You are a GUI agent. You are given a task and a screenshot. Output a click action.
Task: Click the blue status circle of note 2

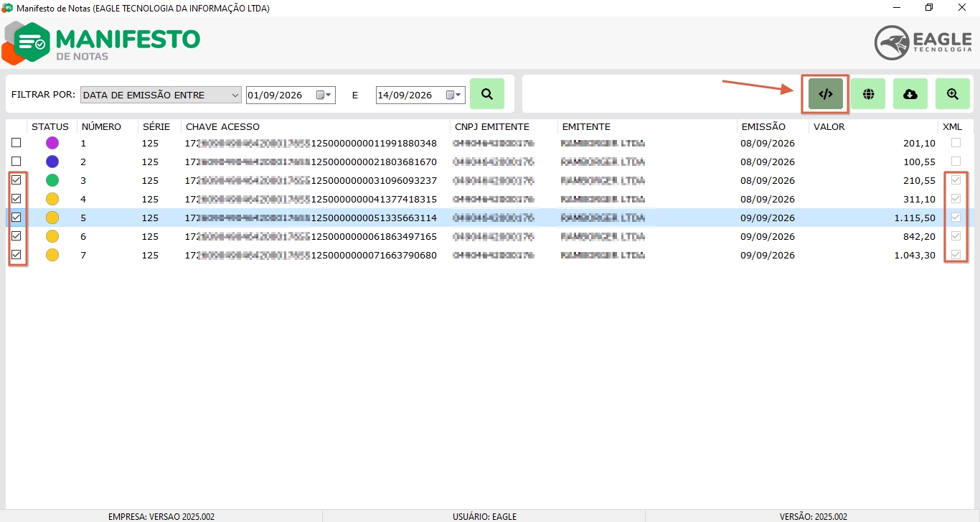click(52, 162)
